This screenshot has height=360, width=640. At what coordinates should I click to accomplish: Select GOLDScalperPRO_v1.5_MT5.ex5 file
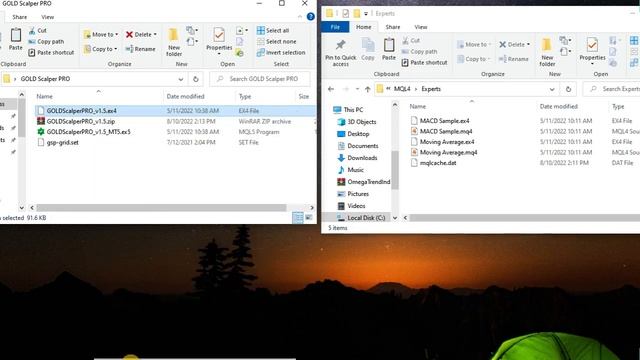tap(176, 132)
